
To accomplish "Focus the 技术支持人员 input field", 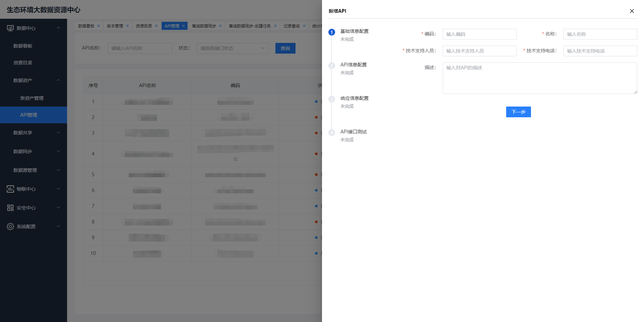I will coord(480,51).
